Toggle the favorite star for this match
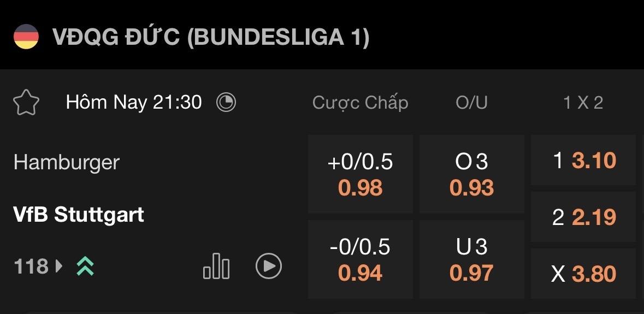 [26, 102]
